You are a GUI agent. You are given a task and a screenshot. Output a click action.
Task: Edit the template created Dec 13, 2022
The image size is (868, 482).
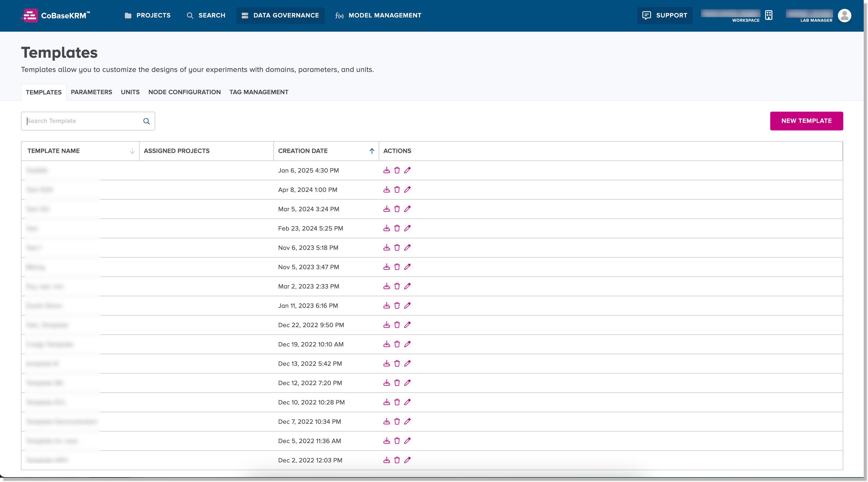407,363
